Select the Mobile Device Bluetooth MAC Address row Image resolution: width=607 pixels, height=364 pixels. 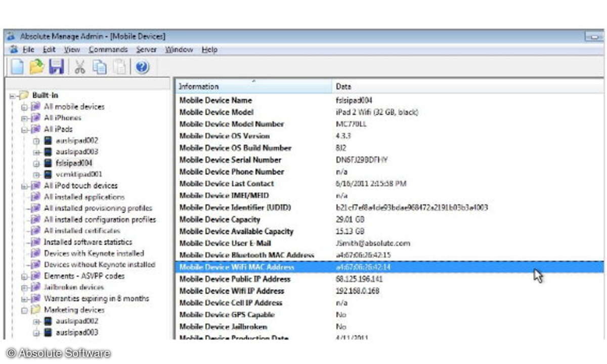(389, 255)
